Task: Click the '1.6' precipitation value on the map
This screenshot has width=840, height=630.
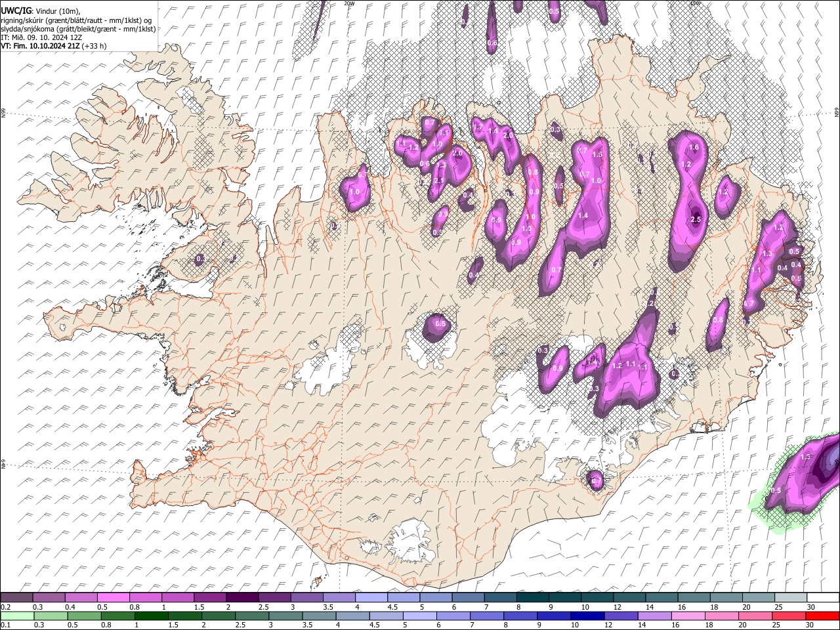Action: 693,148
